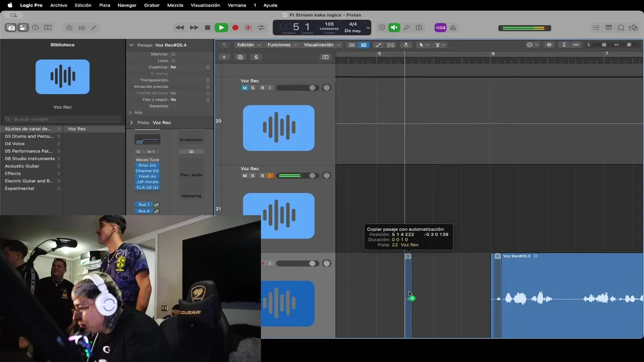The height and width of the screenshot is (362, 644).
Task: Open the Media Browsers icon
Action: [x=633, y=28]
